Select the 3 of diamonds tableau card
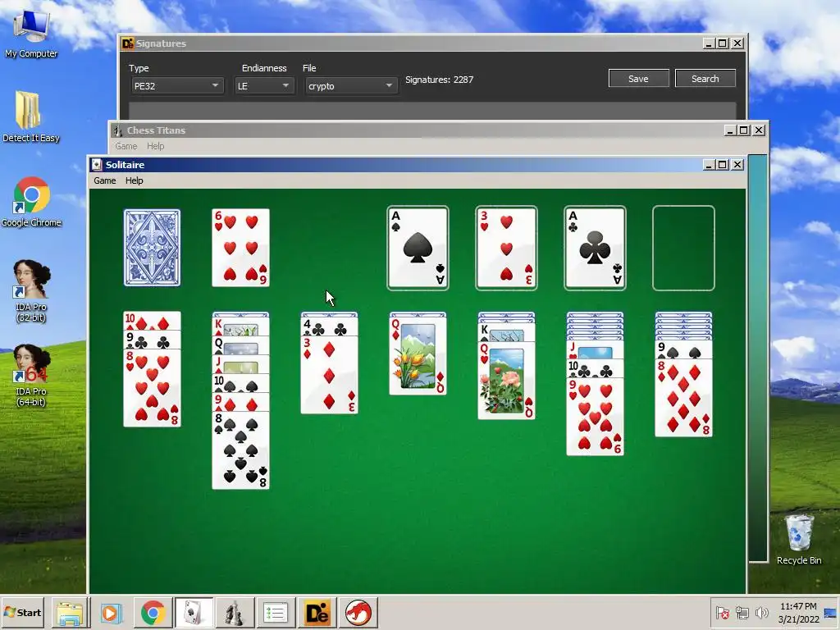 coord(329,375)
